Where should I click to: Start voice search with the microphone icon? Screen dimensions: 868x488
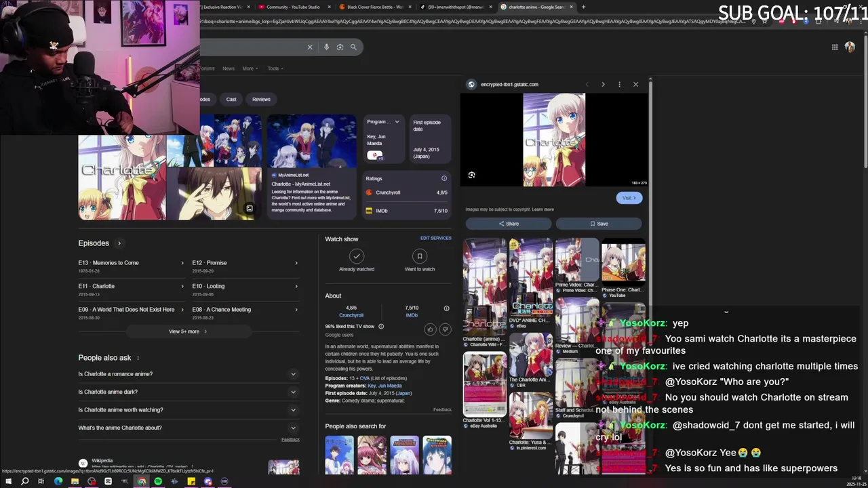pos(327,47)
